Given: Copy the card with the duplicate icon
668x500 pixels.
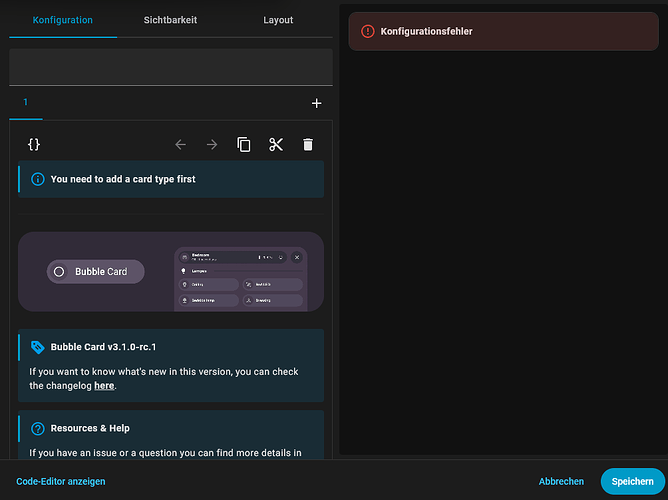Looking at the screenshot, I should (x=244, y=144).
